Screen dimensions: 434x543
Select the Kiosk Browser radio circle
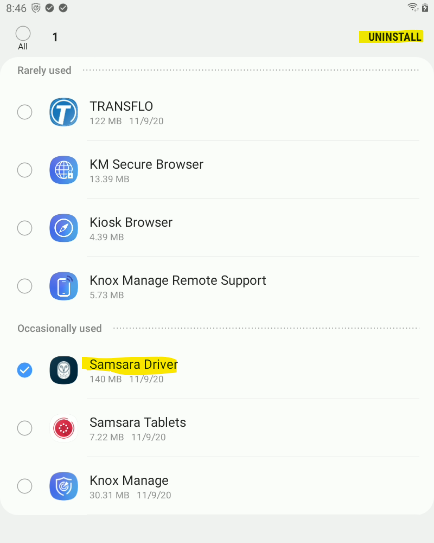pos(25,228)
